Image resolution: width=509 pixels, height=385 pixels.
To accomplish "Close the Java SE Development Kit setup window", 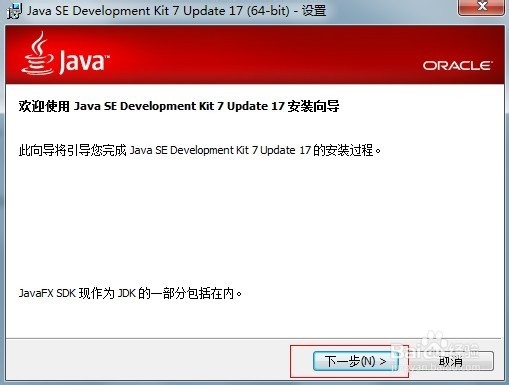I will click(x=482, y=7).
